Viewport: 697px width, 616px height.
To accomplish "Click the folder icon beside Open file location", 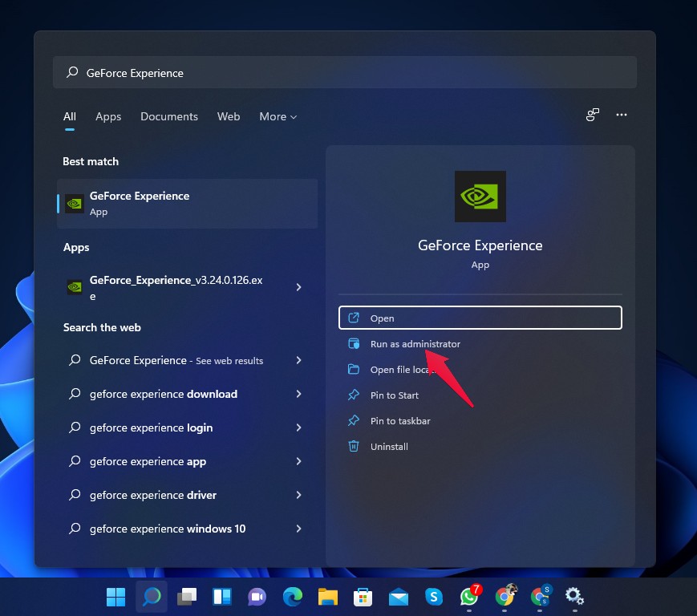I will click(x=354, y=369).
